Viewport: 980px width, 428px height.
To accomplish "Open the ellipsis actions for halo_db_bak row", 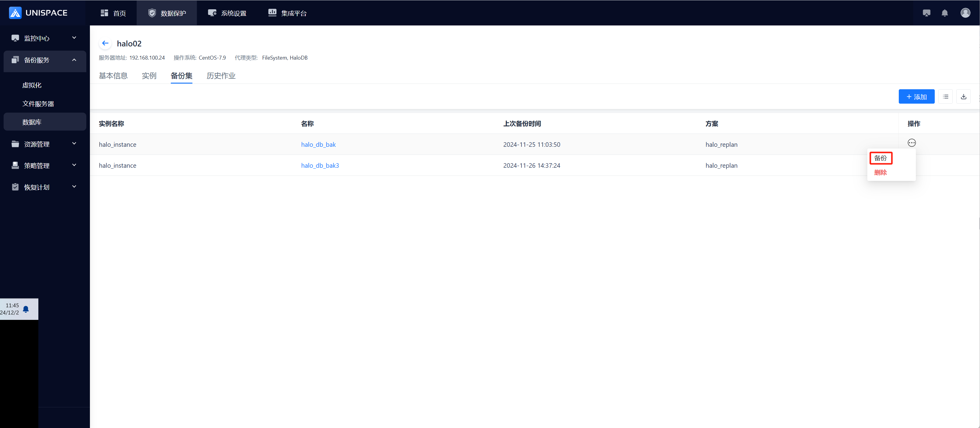I will tap(912, 143).
